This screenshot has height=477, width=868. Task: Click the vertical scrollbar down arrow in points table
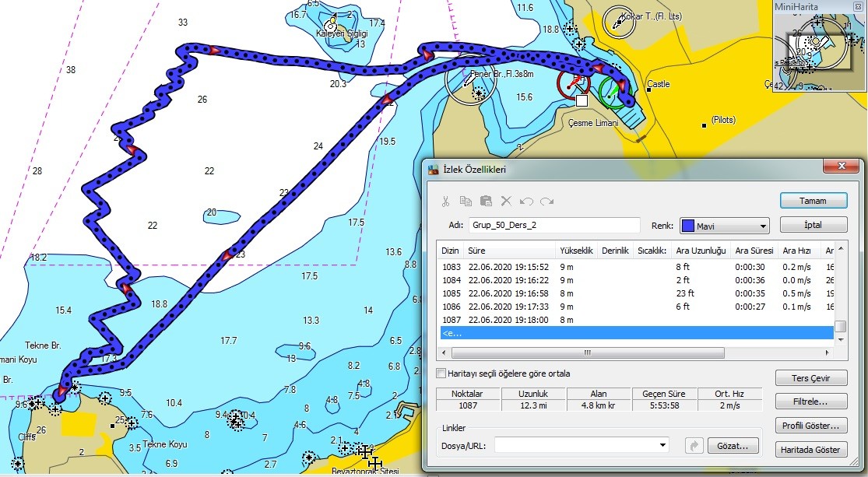point(840,339)
